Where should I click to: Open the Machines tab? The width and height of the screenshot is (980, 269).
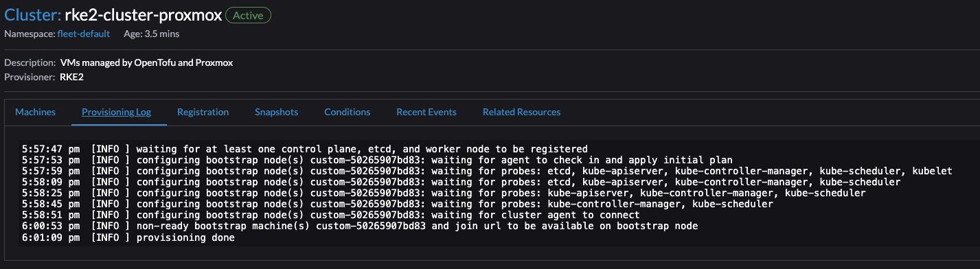(x=35, y=112)
